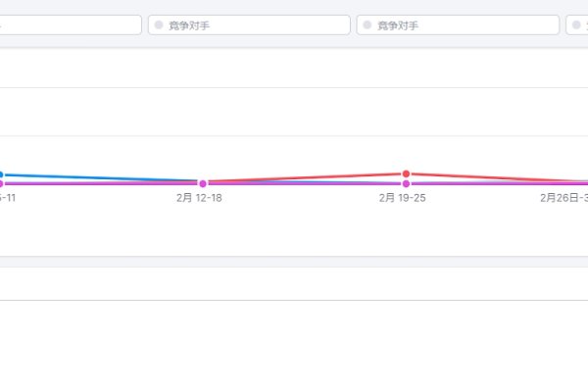Click the blue data point above the 5-11 label

(x=1, y=174)
